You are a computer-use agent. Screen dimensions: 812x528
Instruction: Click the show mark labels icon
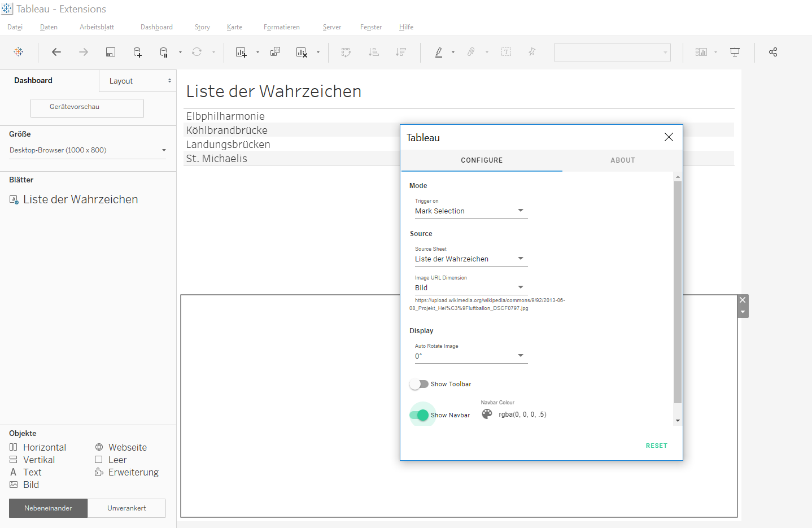coord(507,52)
